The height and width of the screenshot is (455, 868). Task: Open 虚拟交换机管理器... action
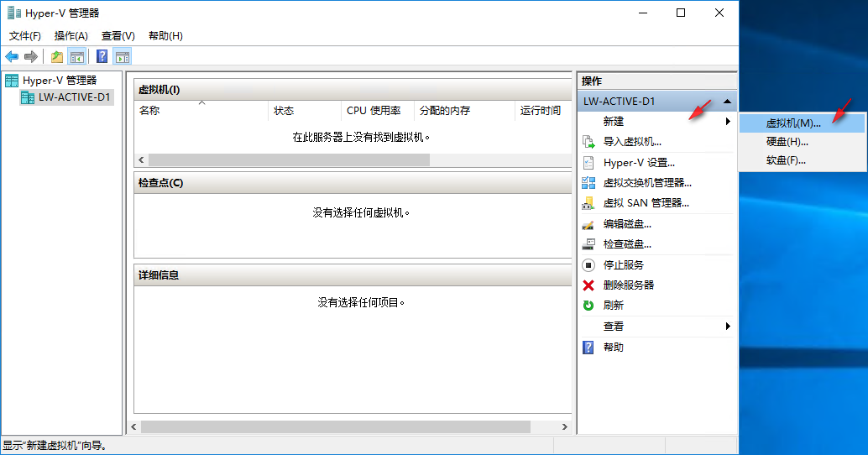(647, 183)
